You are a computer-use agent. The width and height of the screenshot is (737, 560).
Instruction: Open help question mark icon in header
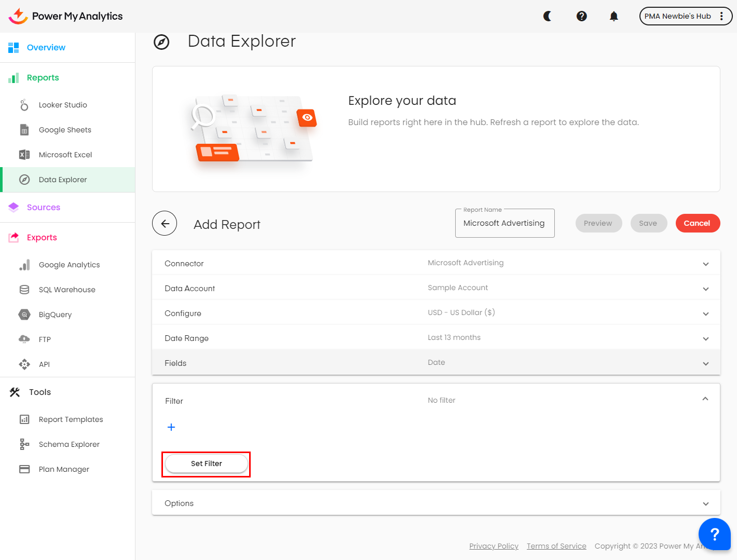[581, 16]
